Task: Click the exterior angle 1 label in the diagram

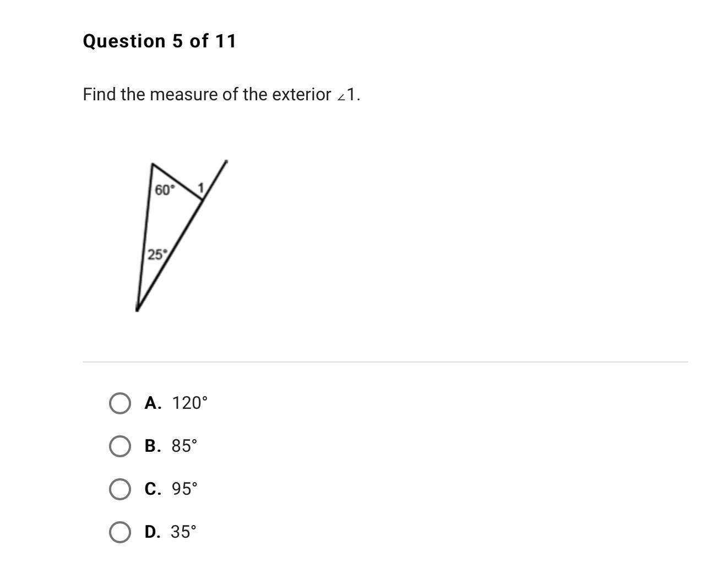Action: pos(201,188)
